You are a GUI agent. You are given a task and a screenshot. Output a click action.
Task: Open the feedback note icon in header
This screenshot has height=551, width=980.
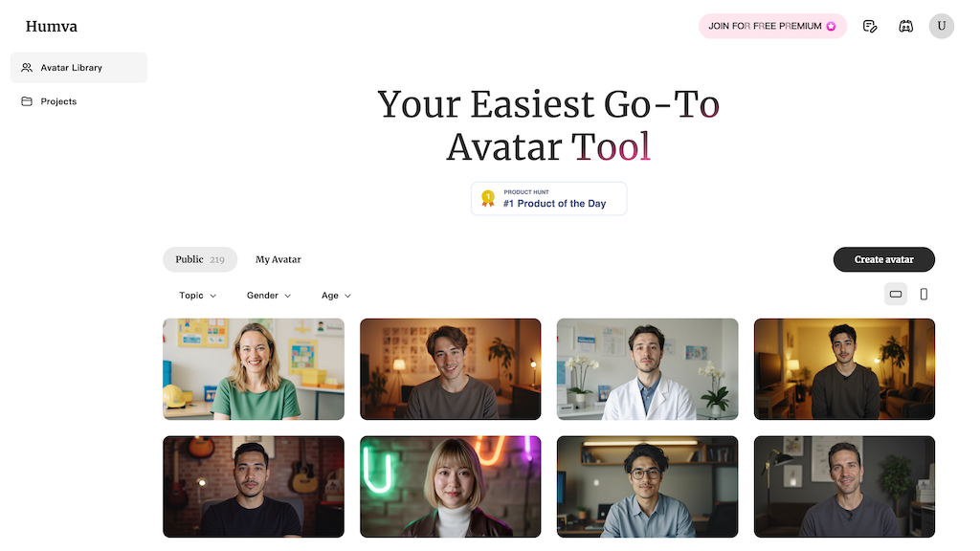coord(869,26)
